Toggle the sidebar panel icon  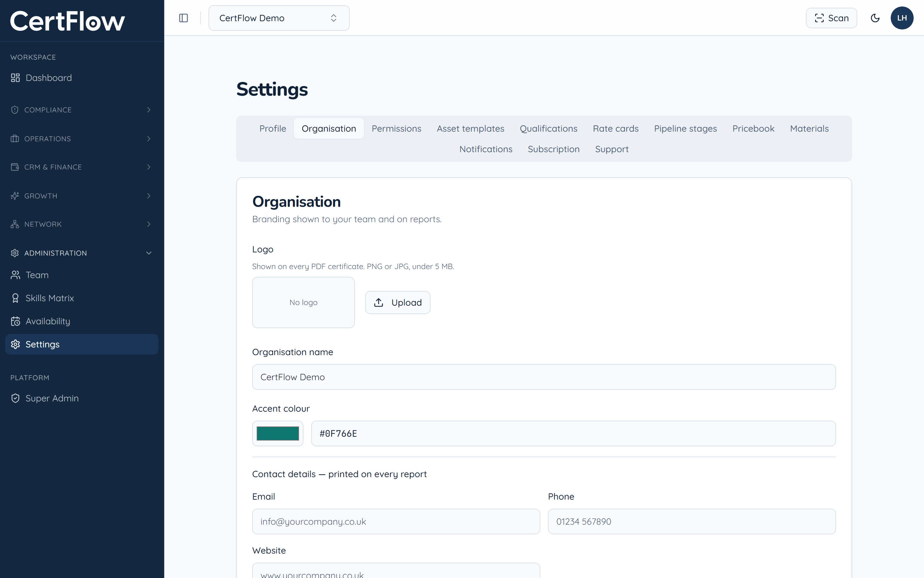[183, 18]
